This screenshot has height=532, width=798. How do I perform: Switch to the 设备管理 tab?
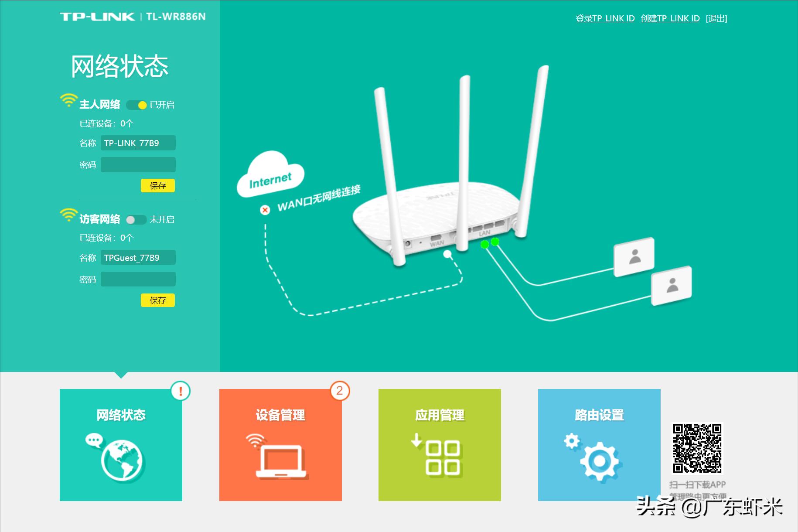(280, 446)
